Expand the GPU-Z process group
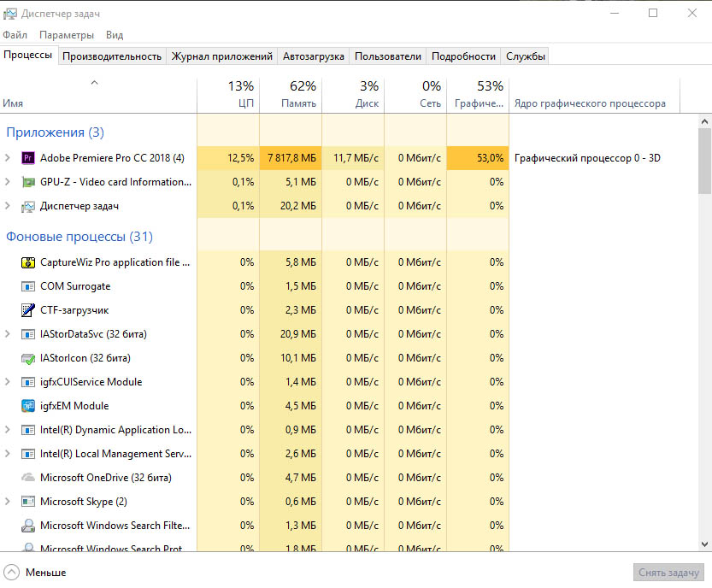This screenshot has height=588, width=712. coord(8,182)
